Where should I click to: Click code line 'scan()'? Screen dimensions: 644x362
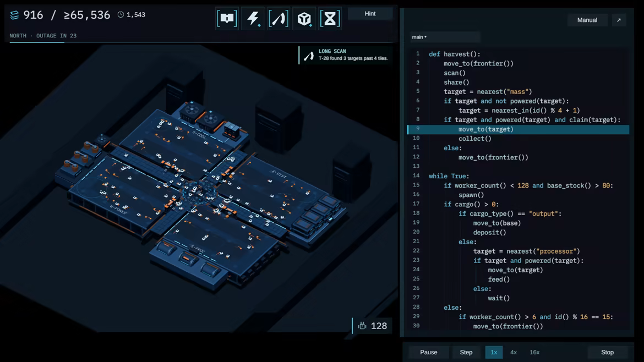click(455, 73)
